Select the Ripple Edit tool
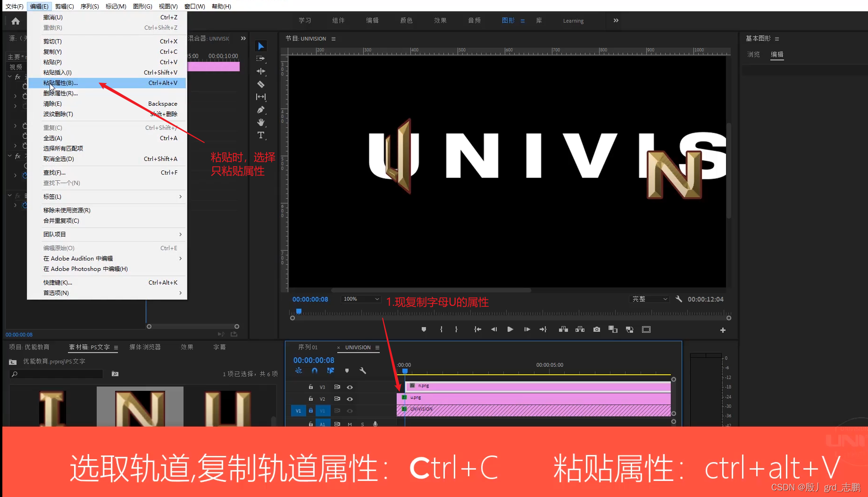 coord(261,71)
